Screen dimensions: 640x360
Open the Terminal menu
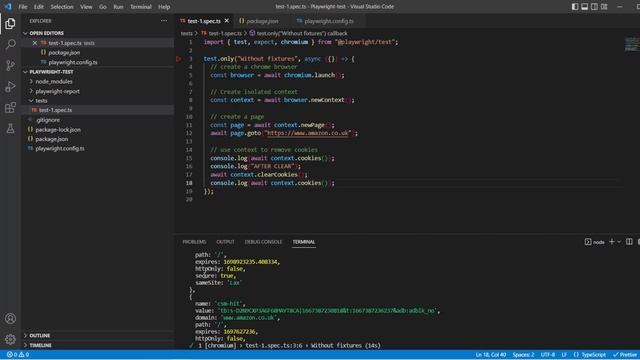coord(141,7)
